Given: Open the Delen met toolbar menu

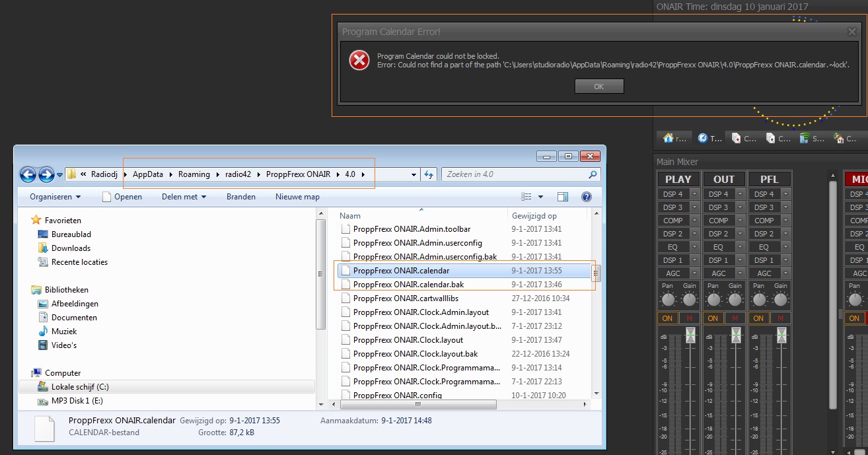Looking at the screenshot, I should coord(184,197).
